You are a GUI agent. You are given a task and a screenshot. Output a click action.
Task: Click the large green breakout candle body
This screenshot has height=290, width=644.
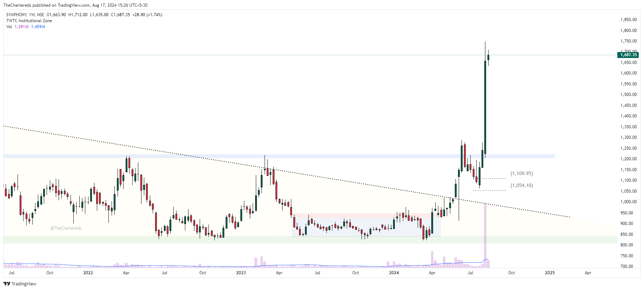(x=485, y=107)
